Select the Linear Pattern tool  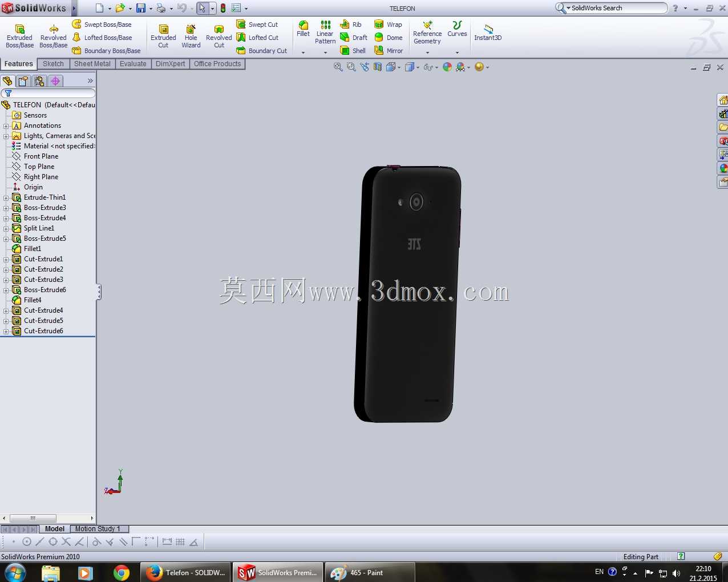click(x=325, y=32)
